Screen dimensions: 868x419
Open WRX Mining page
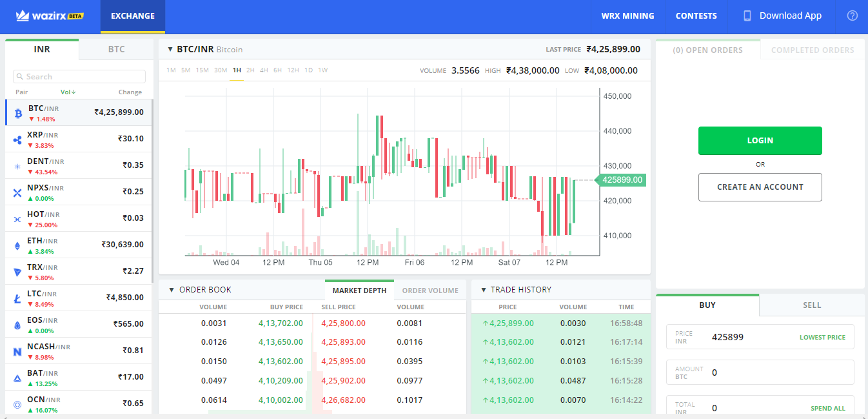tap(627, 16)
